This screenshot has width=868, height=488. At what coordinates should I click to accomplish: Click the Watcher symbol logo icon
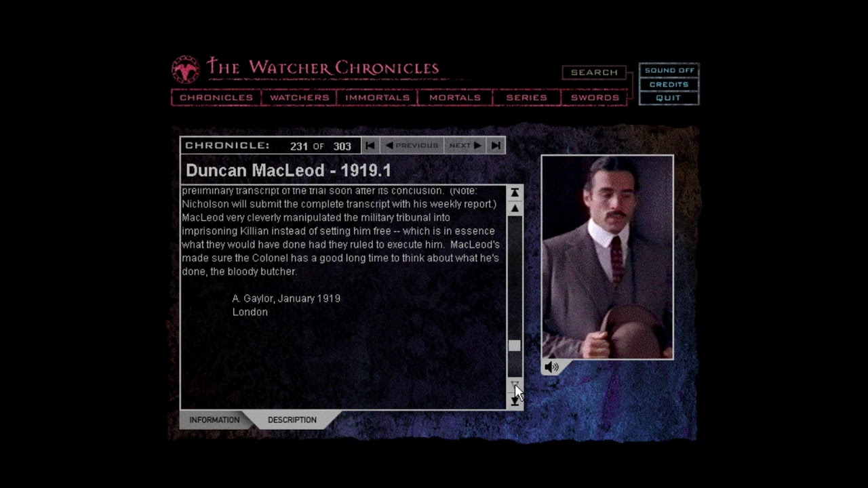click(x=185, y=70)
